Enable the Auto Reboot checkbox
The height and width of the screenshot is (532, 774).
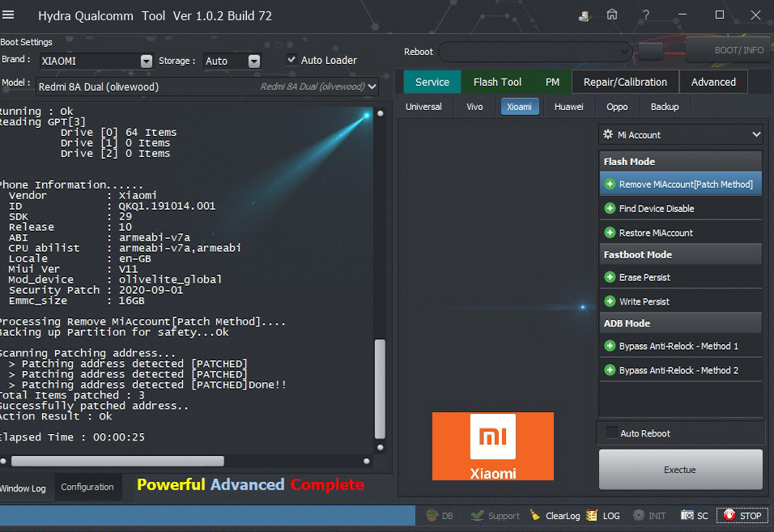tap(612, 433)
